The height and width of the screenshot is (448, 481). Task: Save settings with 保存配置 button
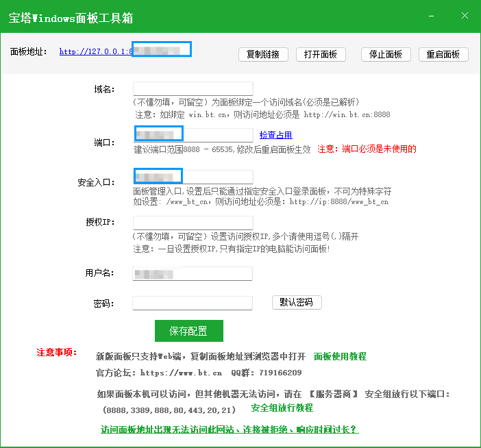189,331
